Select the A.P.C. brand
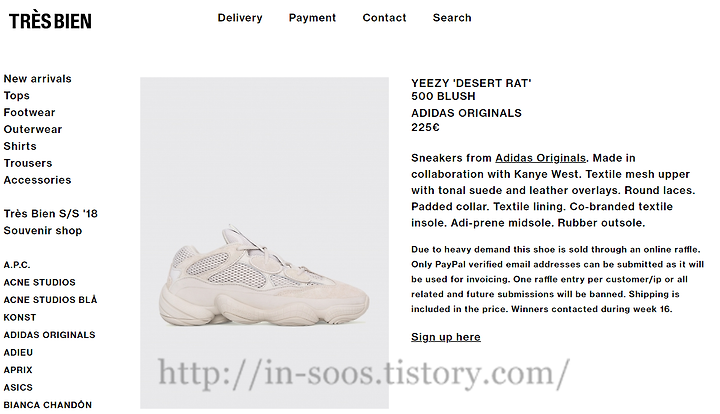The image size is (720, 414). (17, 265)
